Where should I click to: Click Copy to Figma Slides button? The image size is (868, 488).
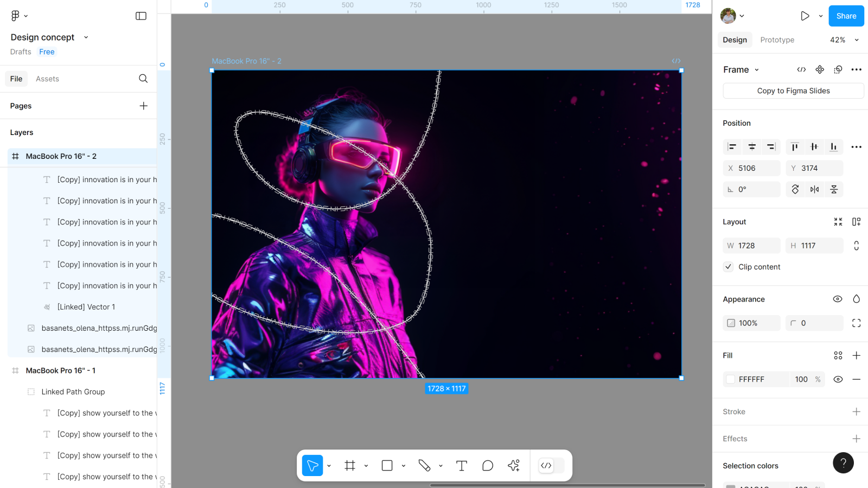point(793,91)
